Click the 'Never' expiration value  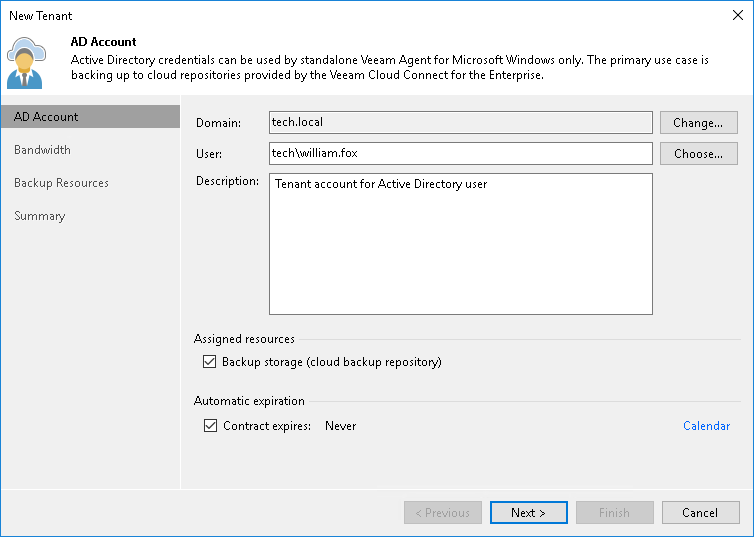[340, 426]
